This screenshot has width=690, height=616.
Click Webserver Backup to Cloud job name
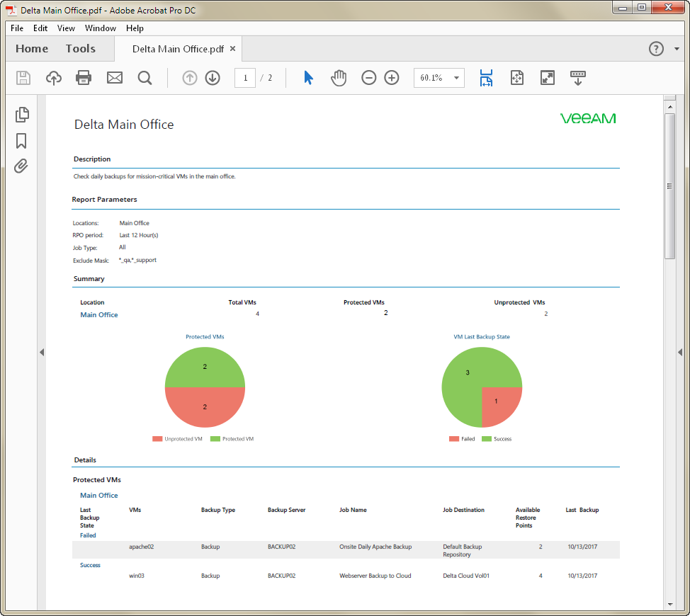[x=375, y=576]
